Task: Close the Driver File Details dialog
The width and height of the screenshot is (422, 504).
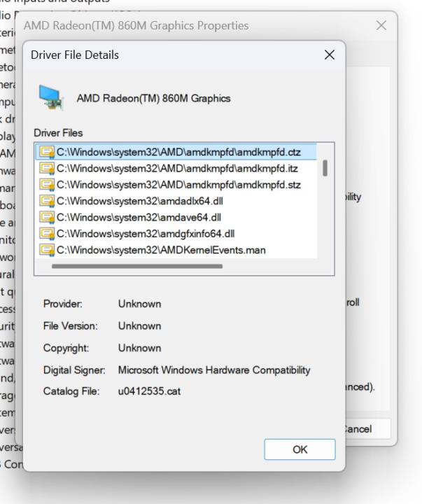Action: [x=330, y=55]
